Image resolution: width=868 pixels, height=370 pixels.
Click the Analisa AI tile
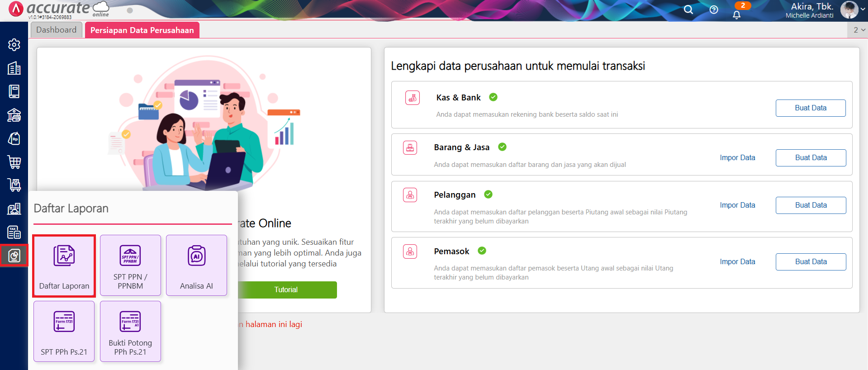pyautogui.click(x=196, y=265)
